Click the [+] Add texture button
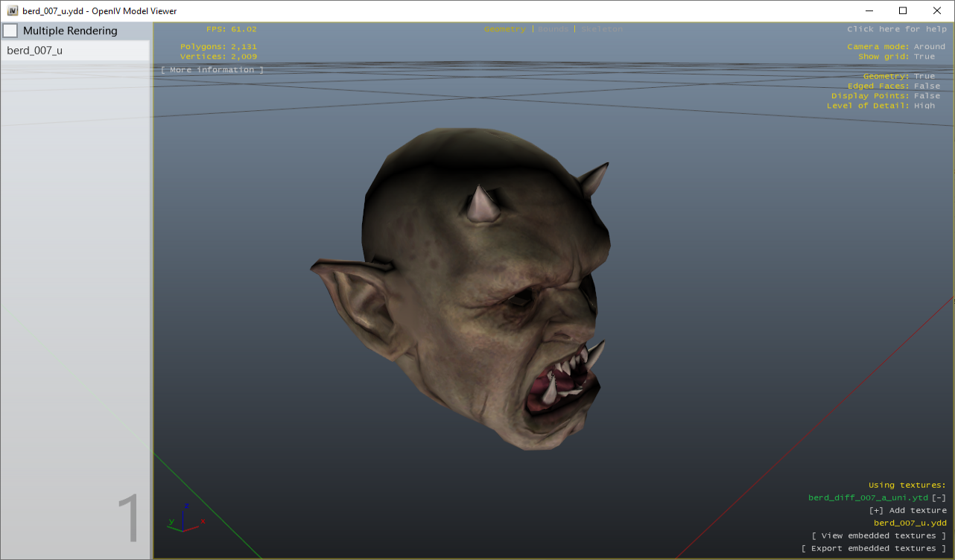The width and height of the screenshot is (955, 560). click(x=907, y=510)
